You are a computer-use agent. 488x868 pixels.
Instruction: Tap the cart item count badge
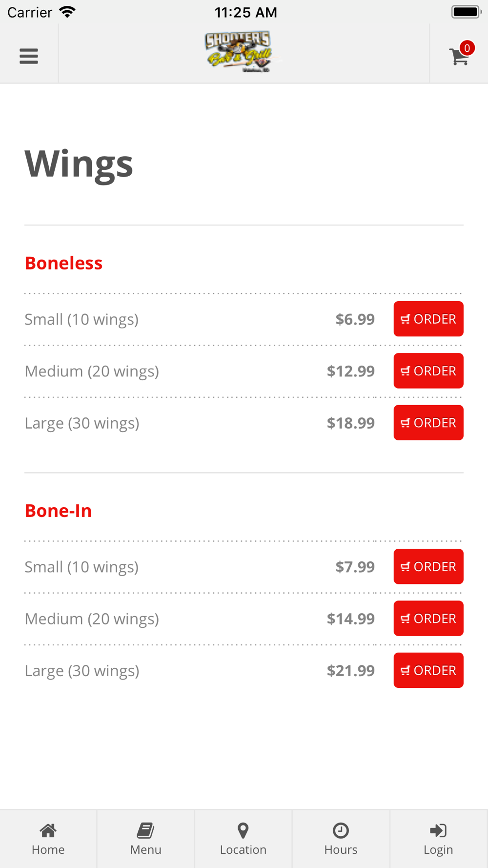tap(467, 48)
